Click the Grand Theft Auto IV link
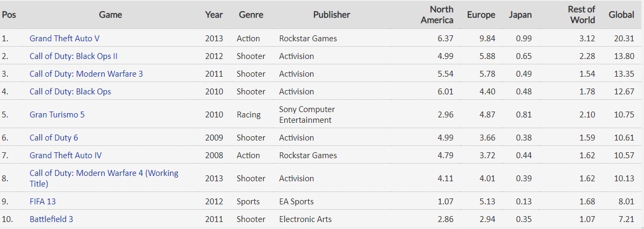The height and width of the screenshot is (229, 644). click(x=65, y=156)
